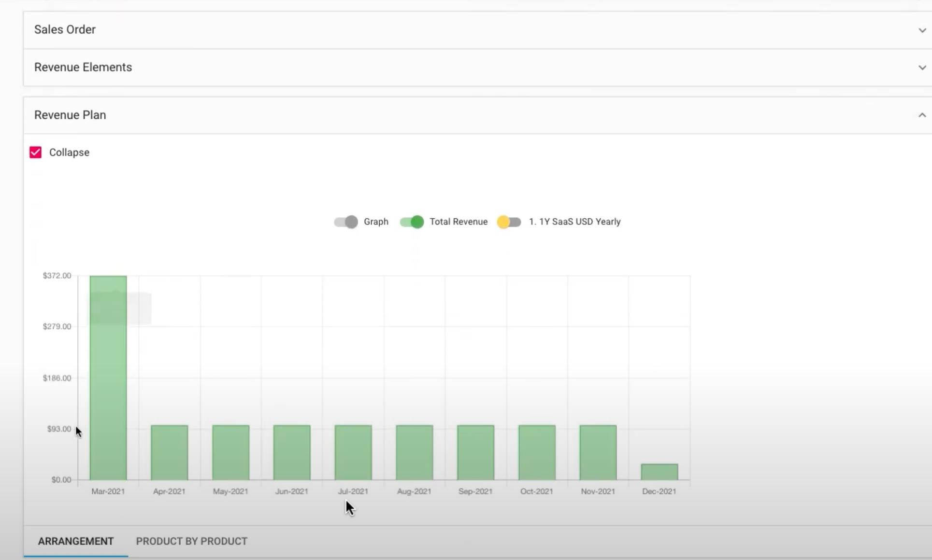The width and height of the screenshot is (932, 560).
Task: Disable the Total Revenue toggle
Action: [x=412, y=222]
